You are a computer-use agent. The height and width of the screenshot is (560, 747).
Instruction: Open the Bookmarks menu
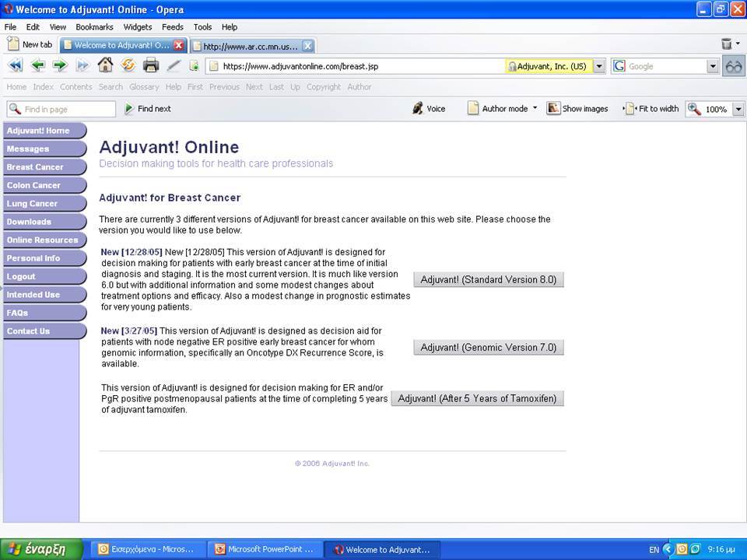[94, 27]
